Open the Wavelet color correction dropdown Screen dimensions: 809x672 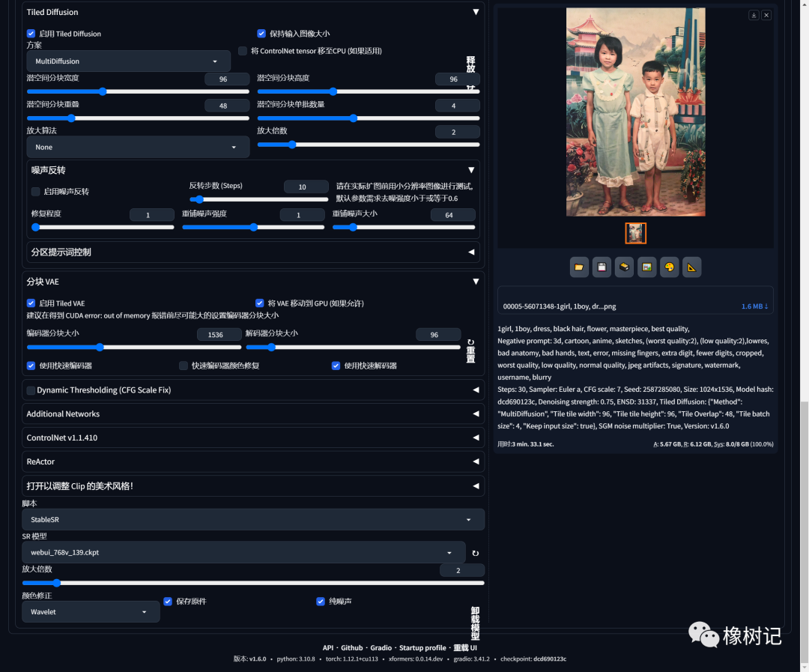[x=91, y=611]
